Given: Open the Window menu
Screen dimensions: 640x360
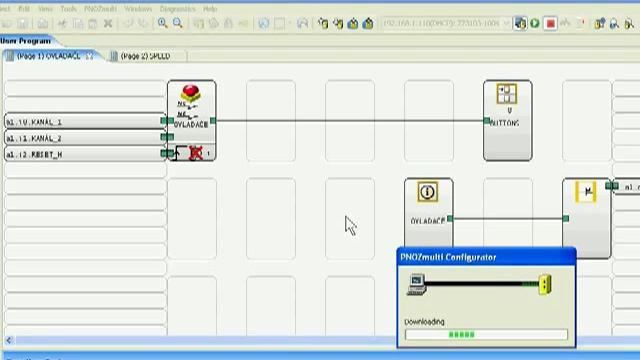Looking at the screenshot, I should coord(138,9).
